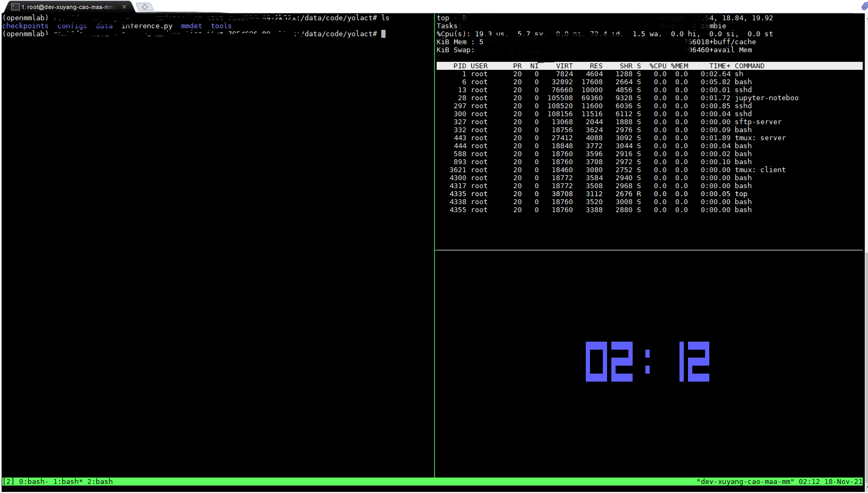This screenshot has height=493, width=868.
Task: Click the 'Tasks' summary line in top
Action: coord(582,26)
